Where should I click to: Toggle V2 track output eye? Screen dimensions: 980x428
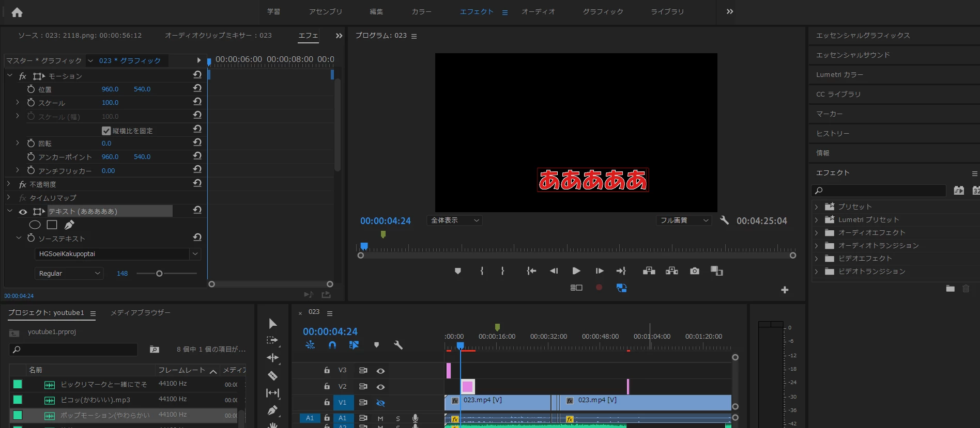point(380,387)
